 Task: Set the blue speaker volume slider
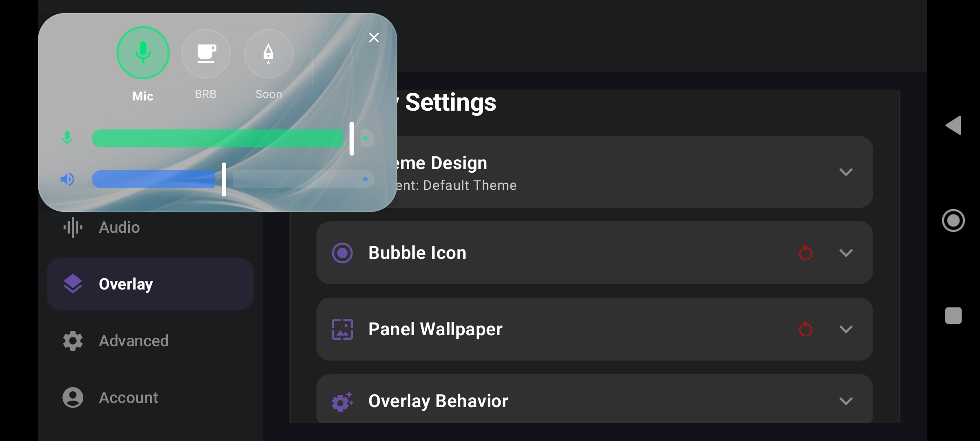point(233,179)
